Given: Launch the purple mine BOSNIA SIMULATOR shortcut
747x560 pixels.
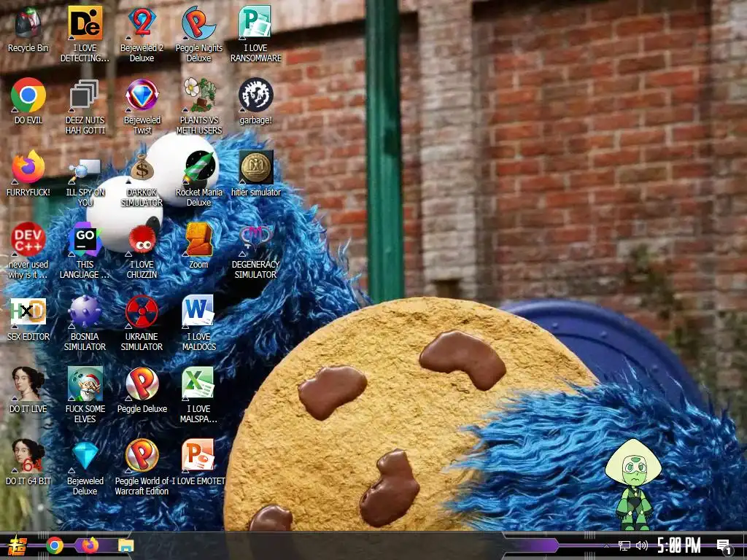Looking at the screenshot, I should [85, 324].
